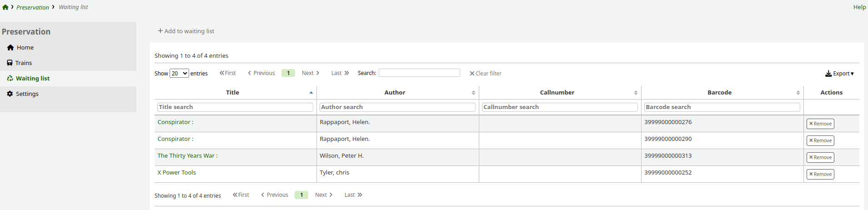Viewport: 868px width, 210px height.
Task: Click the Barcode column sort icon
Action: [x=798, y=93]
